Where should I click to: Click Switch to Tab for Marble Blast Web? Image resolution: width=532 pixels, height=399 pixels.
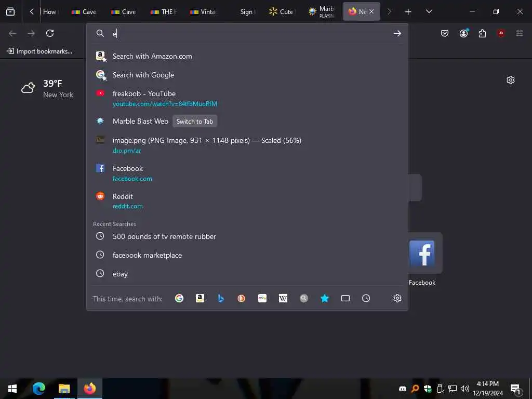[195, 122]
